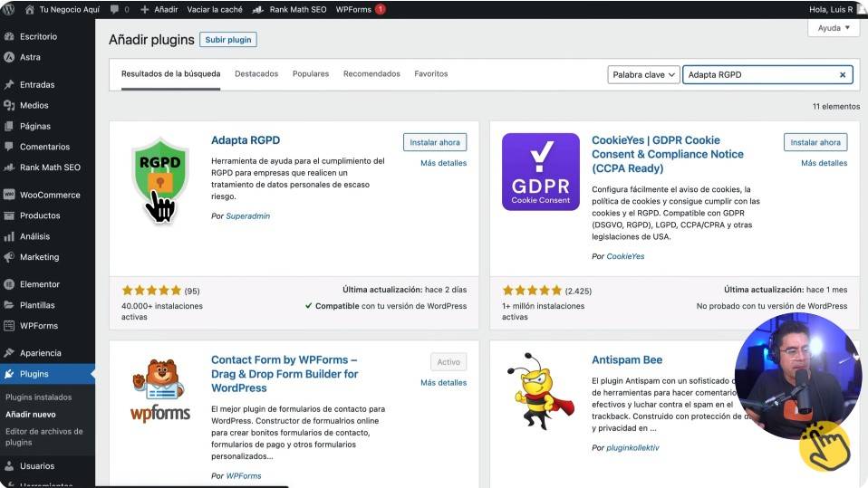The image size is (868, 488).
Task: Open Vaciar la caché in admin bar
Action: [x=215, y=9]
